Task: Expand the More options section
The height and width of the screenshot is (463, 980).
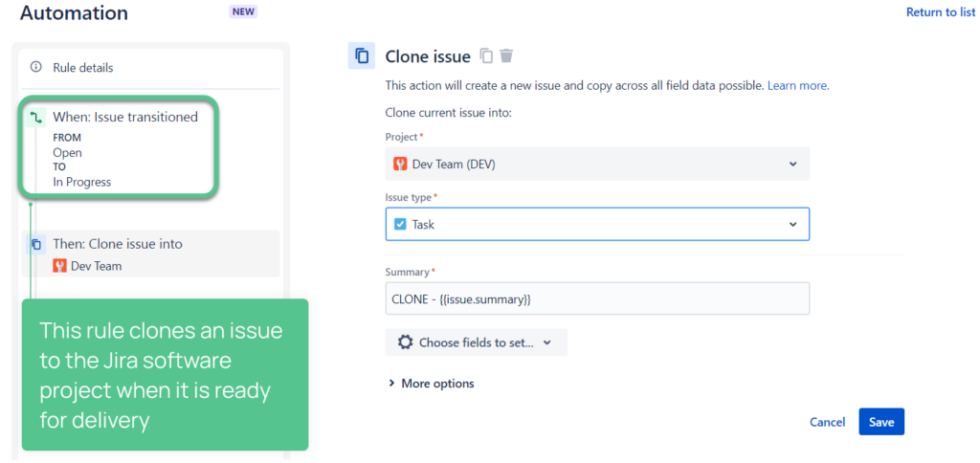Action: pos(432,384)
